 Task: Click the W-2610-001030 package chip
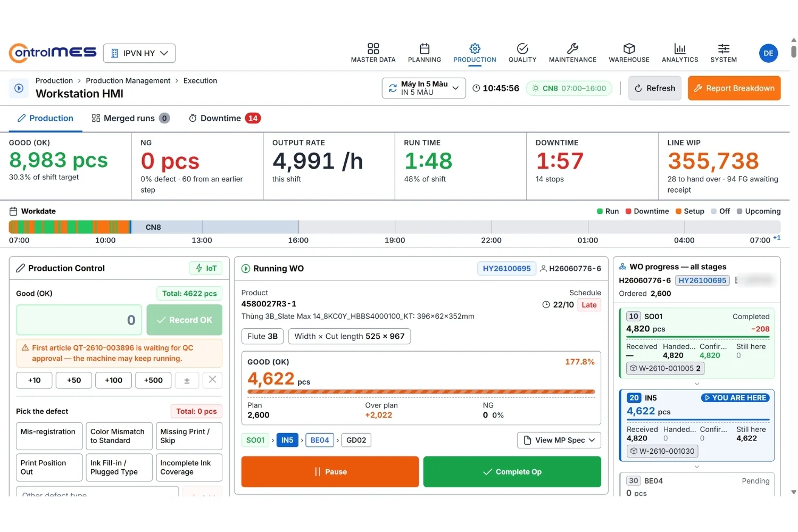click(662, 451)
